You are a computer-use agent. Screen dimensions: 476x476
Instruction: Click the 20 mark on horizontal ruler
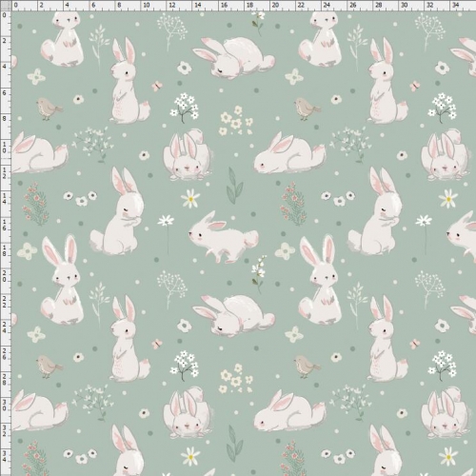pyautogui.click(x=275, y=6)
